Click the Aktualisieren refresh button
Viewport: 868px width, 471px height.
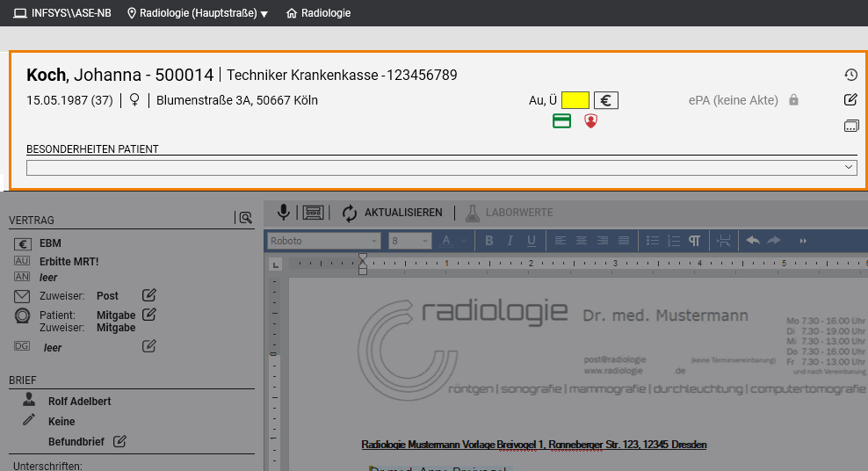pyautogui.click(x=392, y=213)
